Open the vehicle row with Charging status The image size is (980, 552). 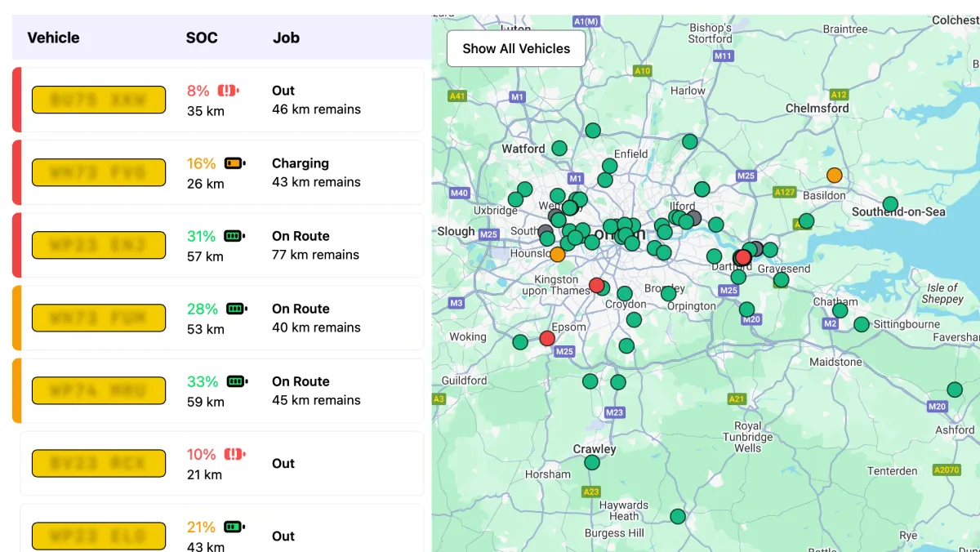[x=220, y=172]
